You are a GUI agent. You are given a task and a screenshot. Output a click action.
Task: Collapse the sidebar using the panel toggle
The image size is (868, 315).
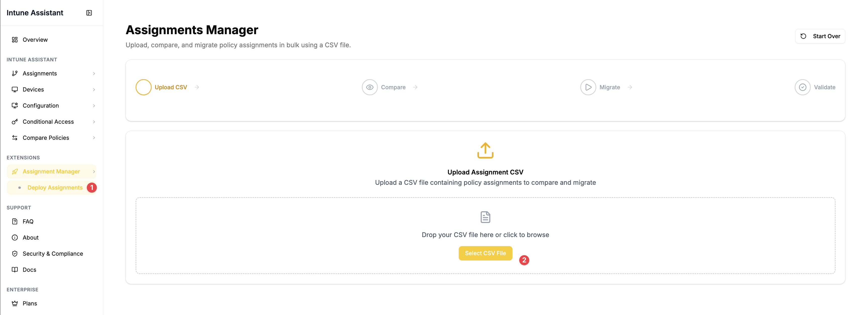click(x=89, y=13)
